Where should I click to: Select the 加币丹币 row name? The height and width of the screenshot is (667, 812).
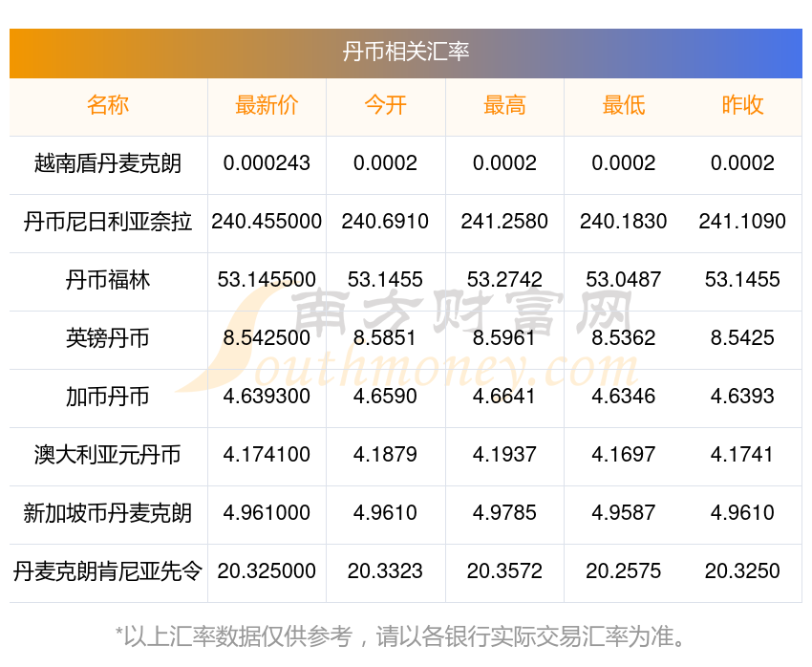pos(108,397)
